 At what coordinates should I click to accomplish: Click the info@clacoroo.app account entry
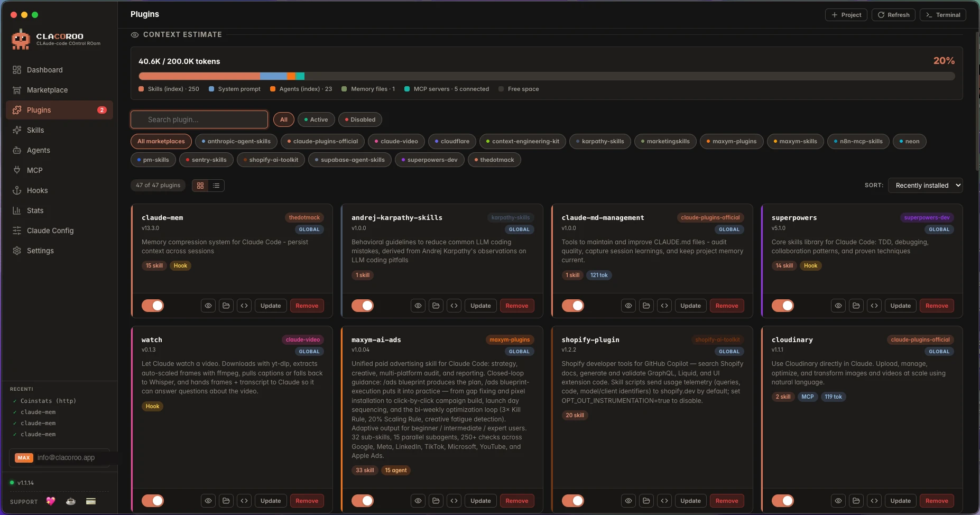(x=59, y=458)
